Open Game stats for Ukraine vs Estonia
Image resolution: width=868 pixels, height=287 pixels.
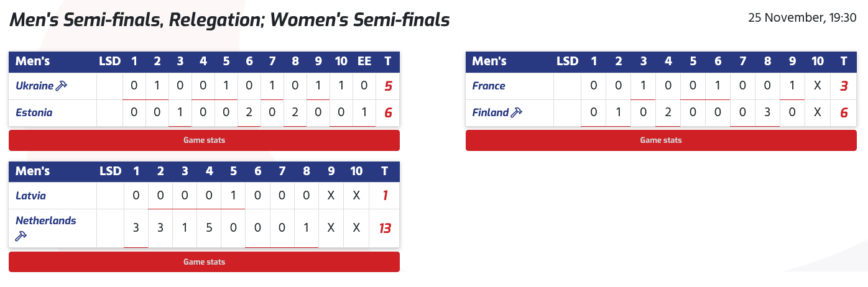(x=204, y=140)
